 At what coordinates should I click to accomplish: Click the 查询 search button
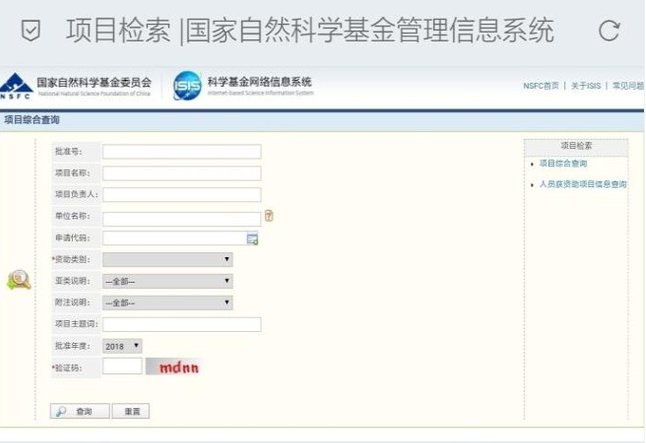80,411
